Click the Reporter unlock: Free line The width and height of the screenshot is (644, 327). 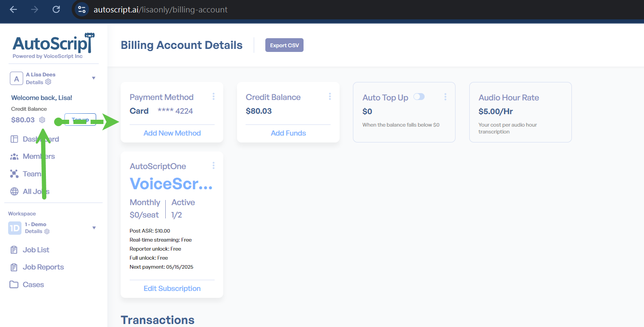point(155,249)
